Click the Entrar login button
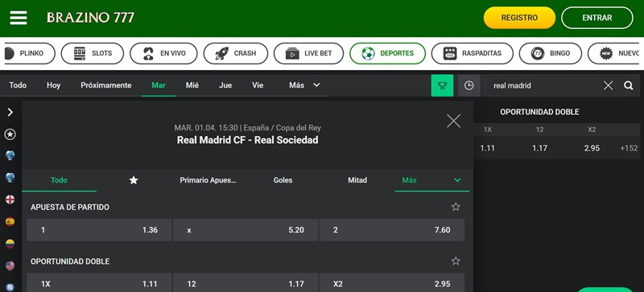 coord(597,18)
